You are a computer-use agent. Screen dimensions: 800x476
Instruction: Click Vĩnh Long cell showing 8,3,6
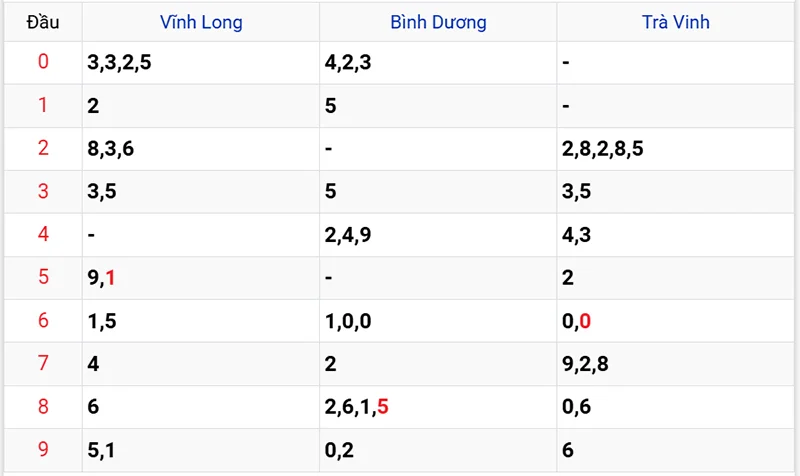tap(110, 149)
